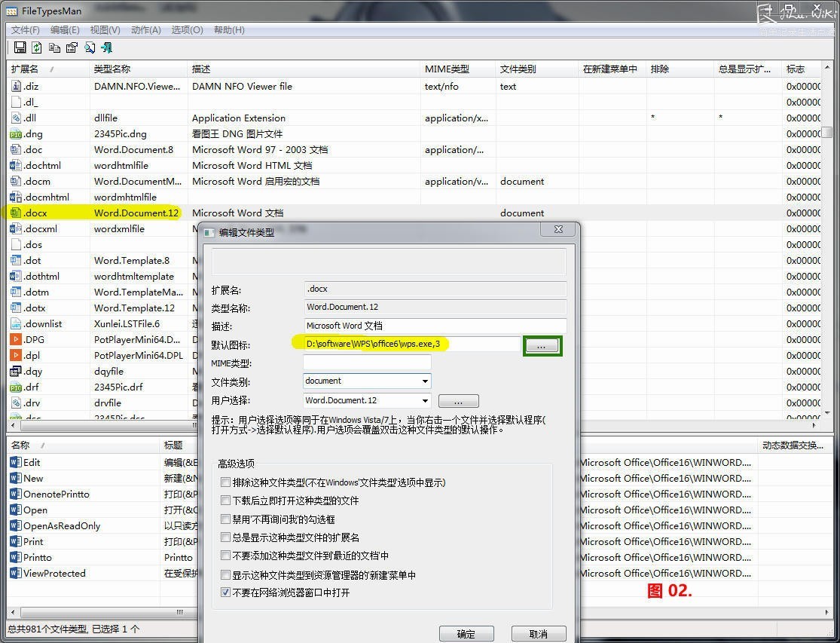Click the Refresh toolbar icon

pos(36,47)
